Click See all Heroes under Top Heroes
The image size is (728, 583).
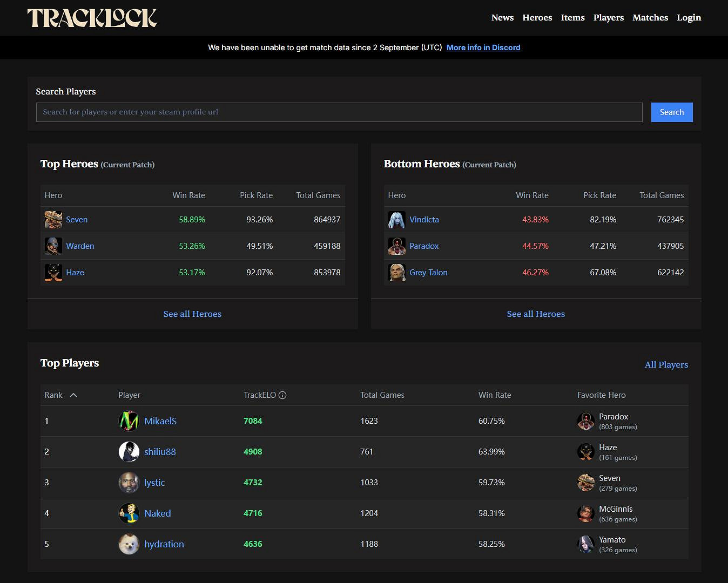192,314
